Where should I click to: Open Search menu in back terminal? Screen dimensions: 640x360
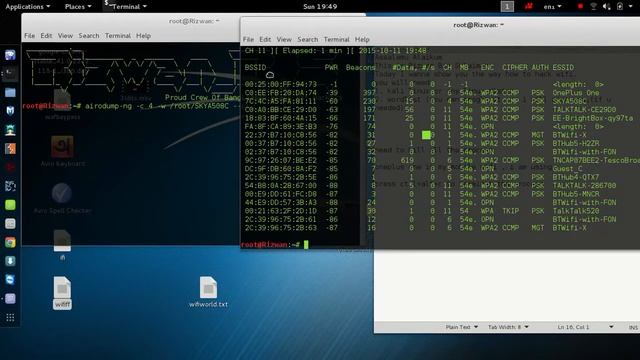(x=89, y=36)
